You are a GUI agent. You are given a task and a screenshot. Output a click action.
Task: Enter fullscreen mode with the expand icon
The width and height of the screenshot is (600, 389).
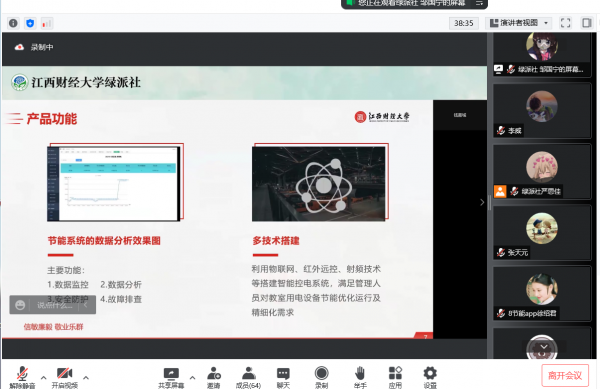pos(565,23)
